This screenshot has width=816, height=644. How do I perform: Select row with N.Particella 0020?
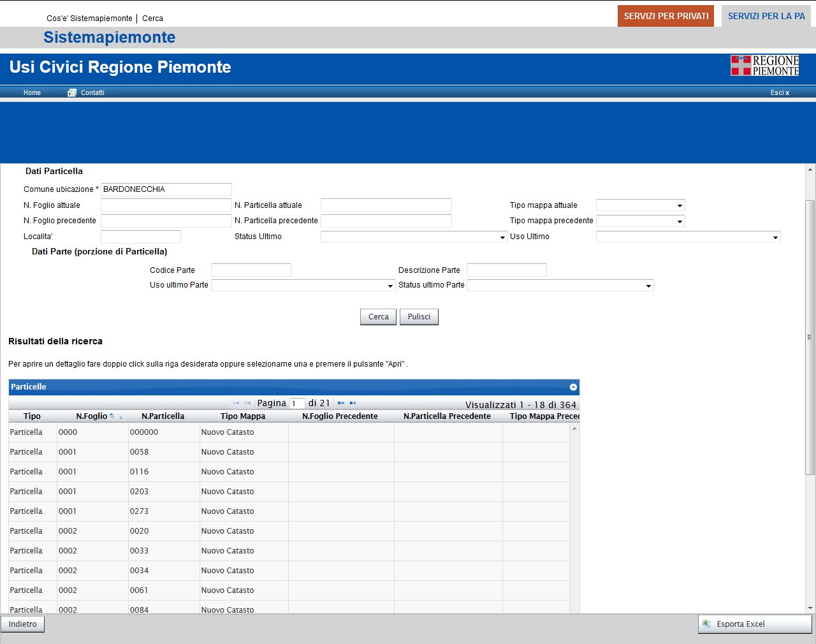(289, 531)
